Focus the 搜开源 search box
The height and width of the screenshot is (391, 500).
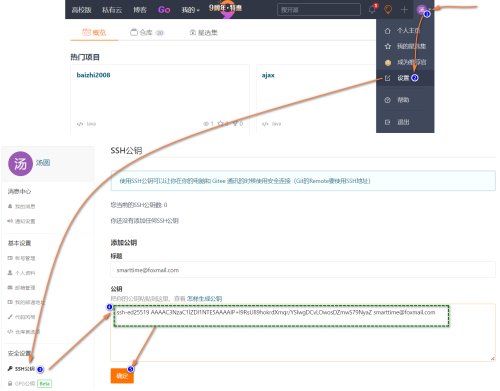pos(319,10)
